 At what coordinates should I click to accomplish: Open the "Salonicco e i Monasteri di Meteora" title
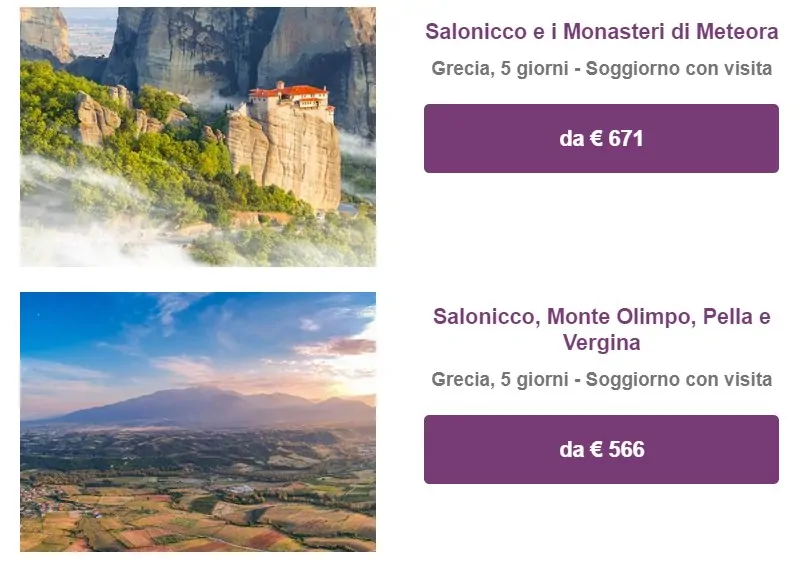[x=601, y=32]
